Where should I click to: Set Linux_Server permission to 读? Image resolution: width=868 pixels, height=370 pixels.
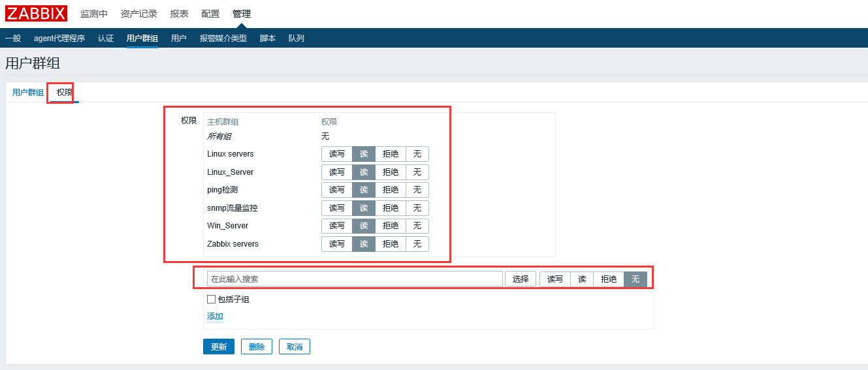tap(364, 172)
